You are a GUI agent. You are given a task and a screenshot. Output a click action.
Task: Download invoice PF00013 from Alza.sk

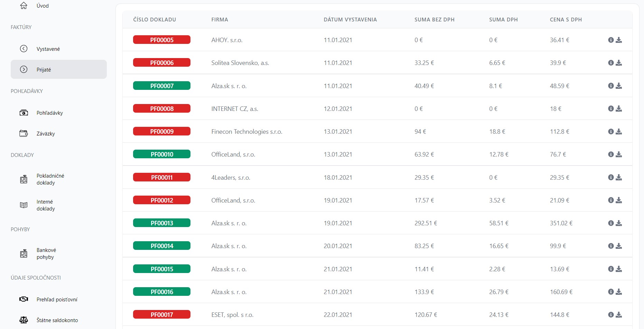tap(619, 223)
